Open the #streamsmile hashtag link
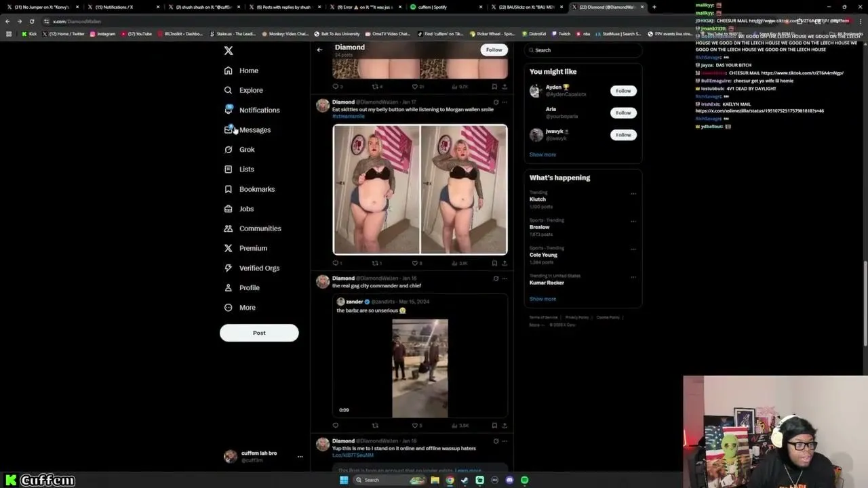Viewport: 868px width, 488px height. point(349,117)
